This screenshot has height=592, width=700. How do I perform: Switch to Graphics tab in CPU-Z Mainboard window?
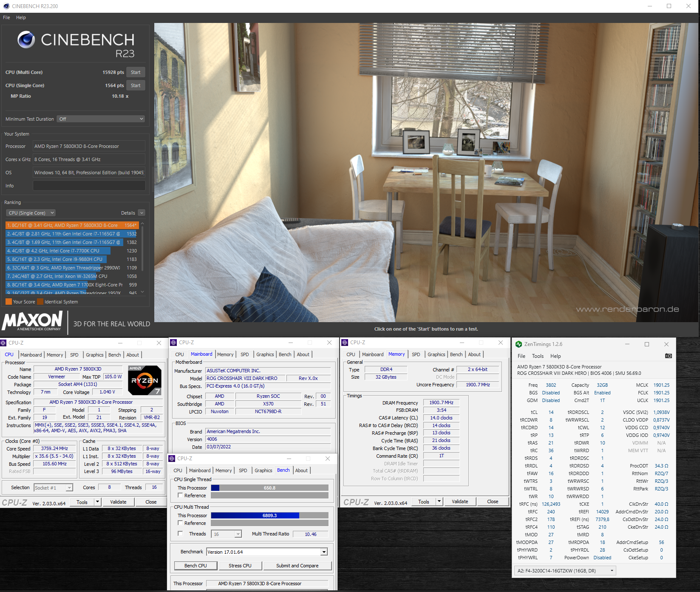(x=265, y=354)
